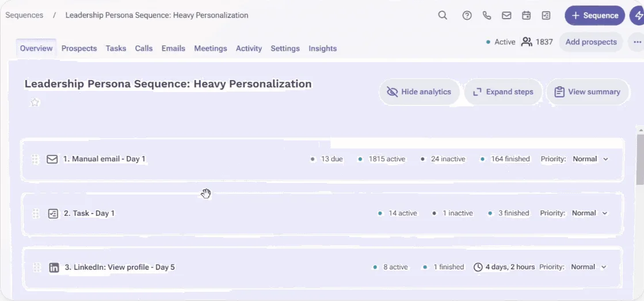This screenshot has width=644, height=301.
Task: Click the View summary button
Action: (x=588, y=92)
